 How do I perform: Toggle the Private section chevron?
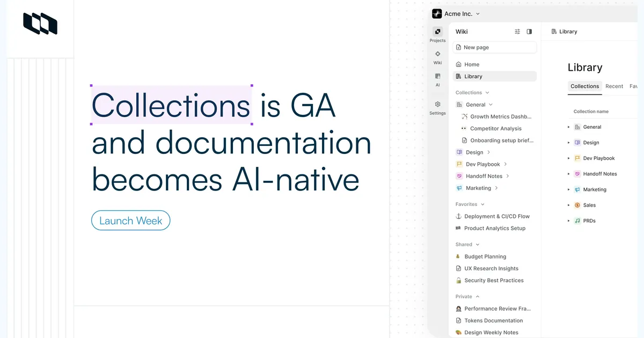click(478, 297)
